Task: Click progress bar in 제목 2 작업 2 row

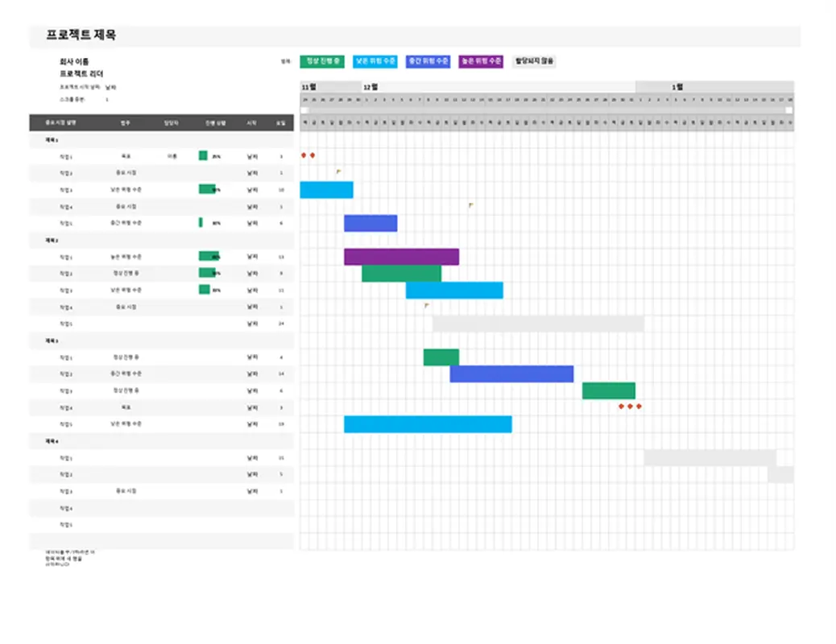Action: (208, 273)
